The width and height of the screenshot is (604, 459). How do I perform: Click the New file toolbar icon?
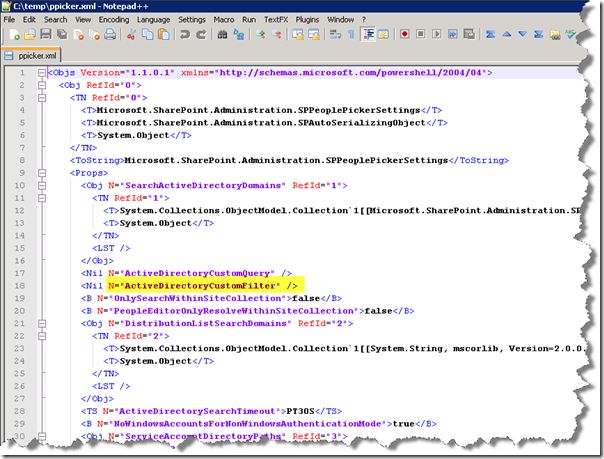[14, 35]
